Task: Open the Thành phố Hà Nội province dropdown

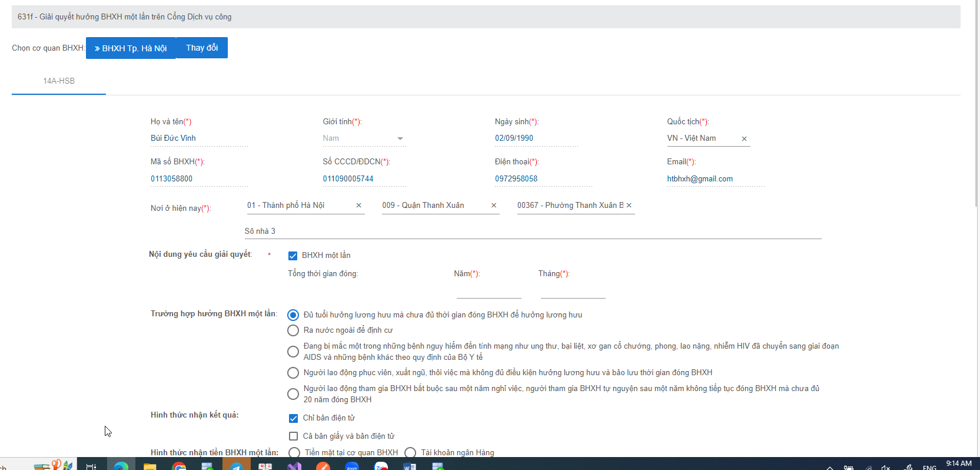Action: (297, 206)
